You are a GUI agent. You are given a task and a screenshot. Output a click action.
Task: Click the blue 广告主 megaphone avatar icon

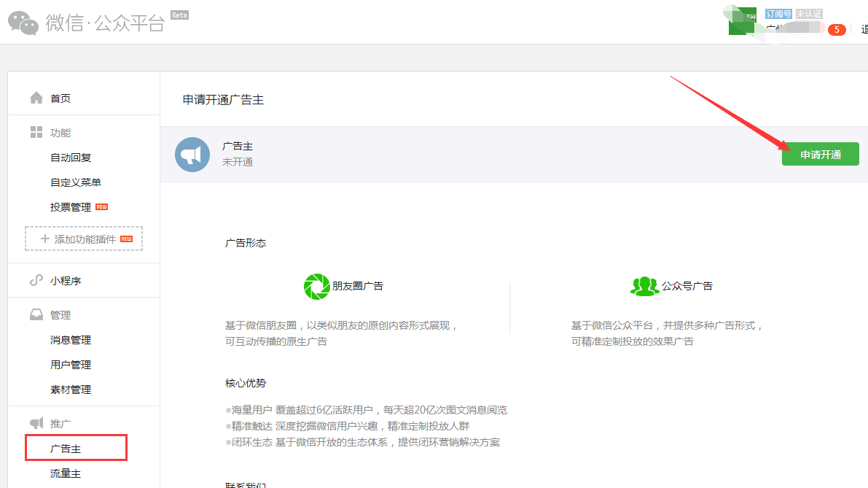(x=192, y=155)
